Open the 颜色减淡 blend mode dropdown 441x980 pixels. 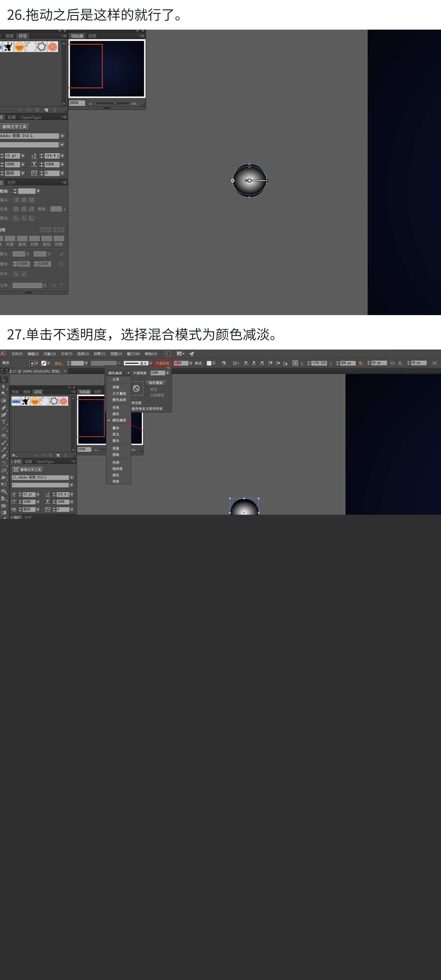click(119, 373)
